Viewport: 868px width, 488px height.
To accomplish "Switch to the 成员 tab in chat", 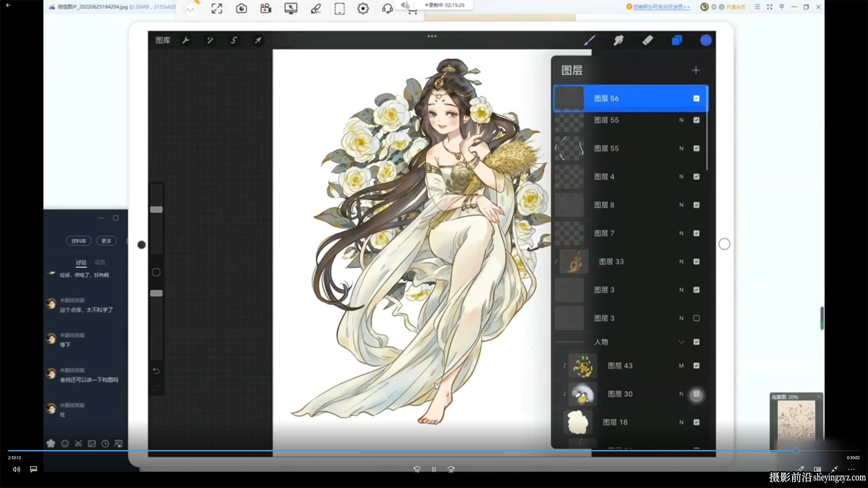I will [99, 262].
